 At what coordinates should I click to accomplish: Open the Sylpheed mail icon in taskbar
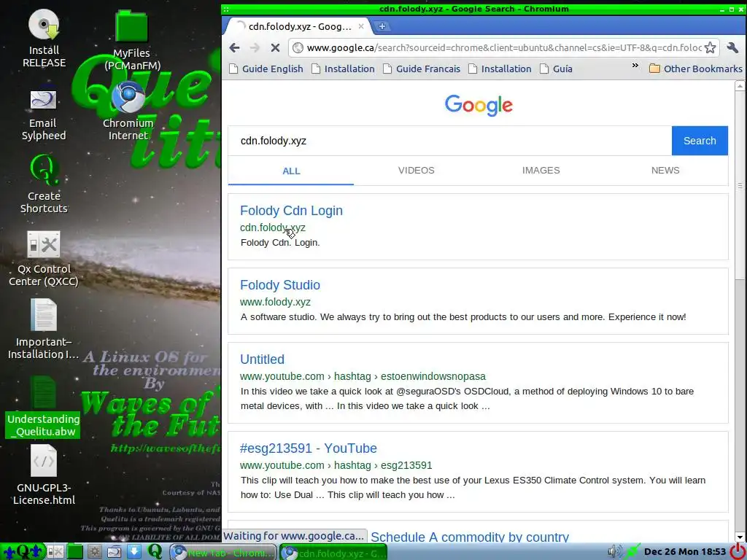pyautogui.click(x=115, y=551)
